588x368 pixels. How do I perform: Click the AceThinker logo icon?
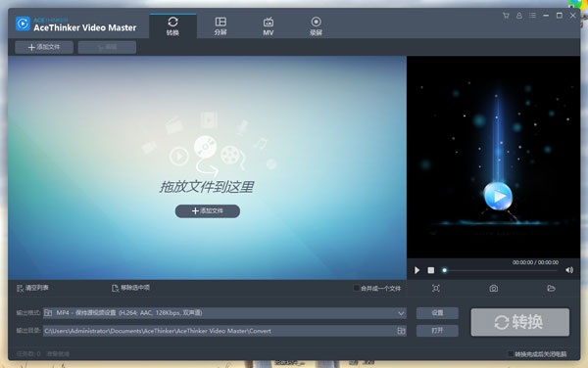(x=23, y=23)
